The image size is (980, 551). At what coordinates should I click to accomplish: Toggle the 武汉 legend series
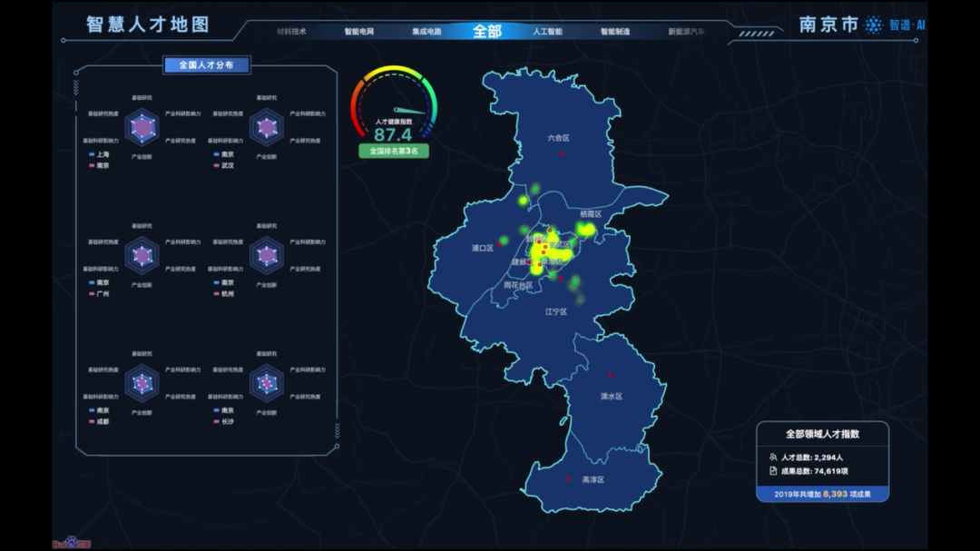pos(223,165)
